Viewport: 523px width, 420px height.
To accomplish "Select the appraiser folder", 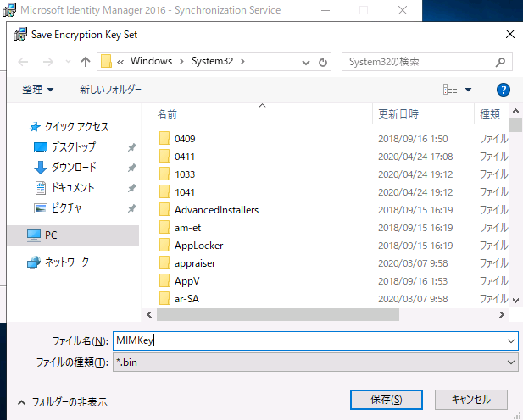I will pos(195,263).
